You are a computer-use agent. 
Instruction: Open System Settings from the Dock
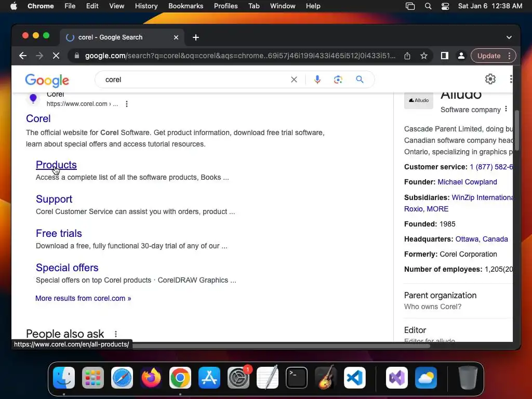point(238,378)
